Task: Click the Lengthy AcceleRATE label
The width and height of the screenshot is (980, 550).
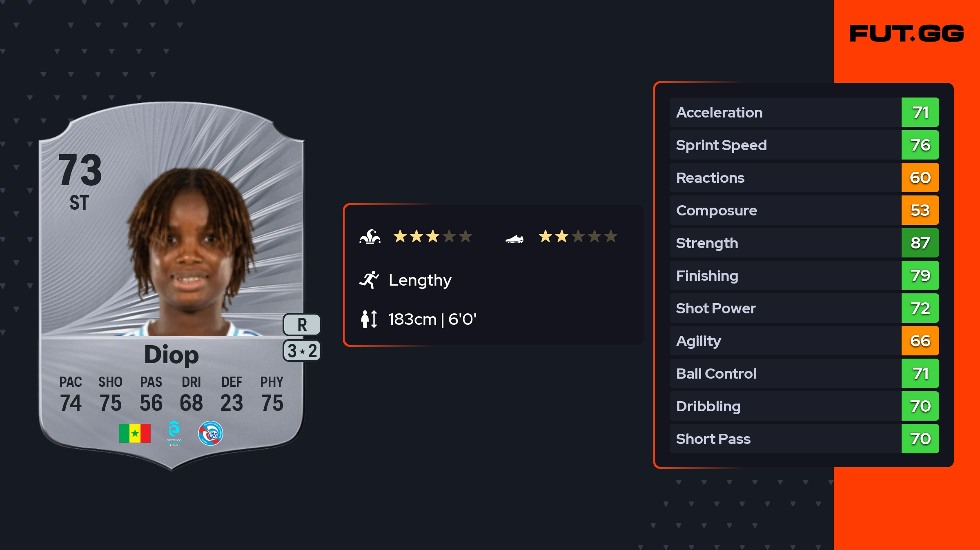Action: point(420,280)
